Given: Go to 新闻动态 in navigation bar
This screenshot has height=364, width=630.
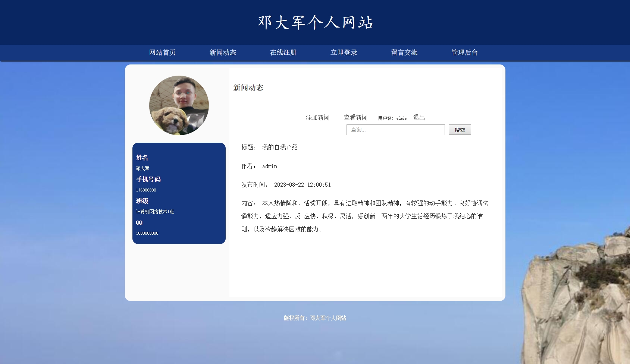Looking at the screenshot, I should tap(223, 53).
